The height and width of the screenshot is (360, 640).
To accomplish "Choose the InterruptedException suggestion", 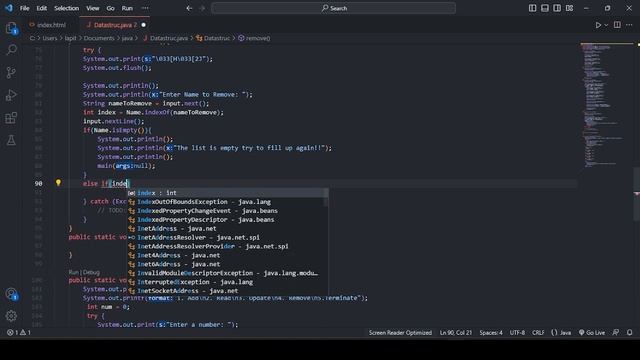I will coord(227,282).
